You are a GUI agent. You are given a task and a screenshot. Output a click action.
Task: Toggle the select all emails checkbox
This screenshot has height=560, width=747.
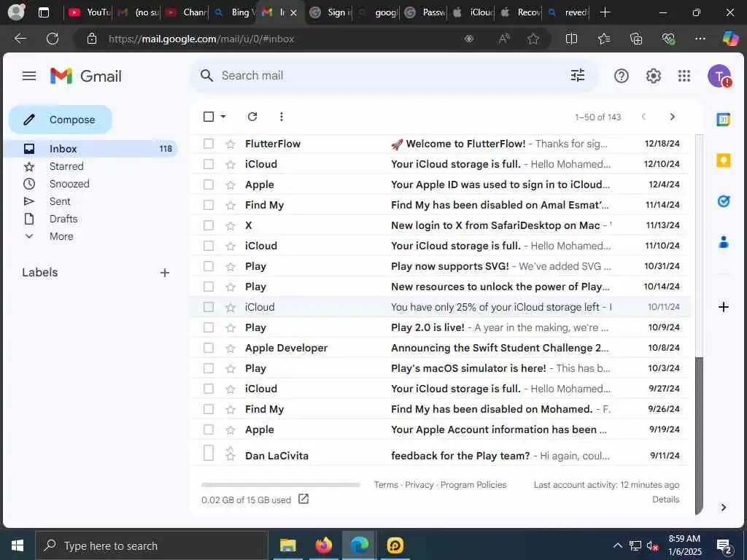click(x=209, y=117)
